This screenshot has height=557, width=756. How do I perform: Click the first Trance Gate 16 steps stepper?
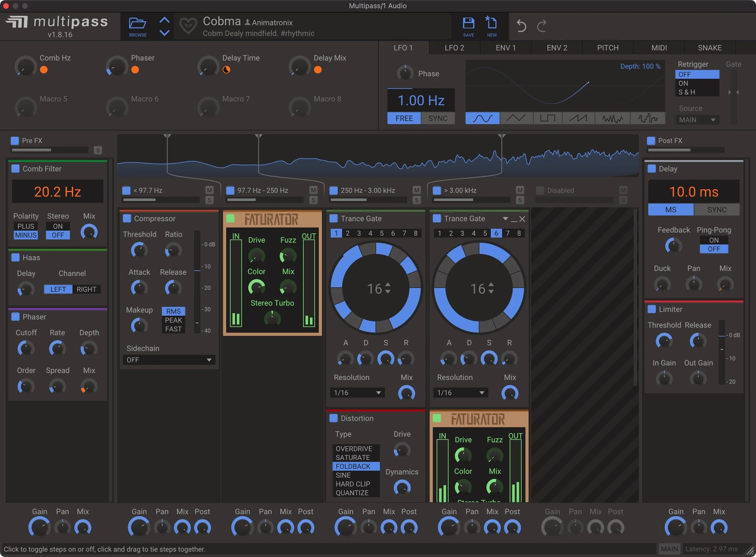(x=387, y=288)
